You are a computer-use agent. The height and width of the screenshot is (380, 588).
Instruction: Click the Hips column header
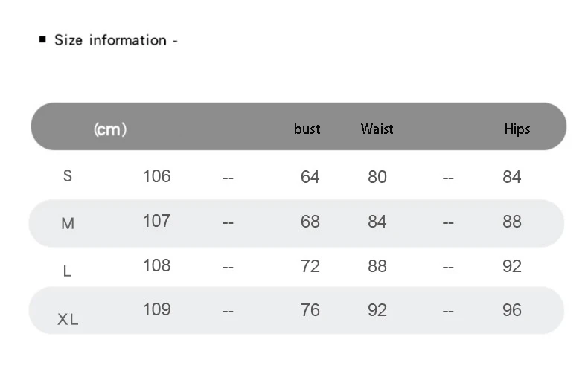point(517,129)
